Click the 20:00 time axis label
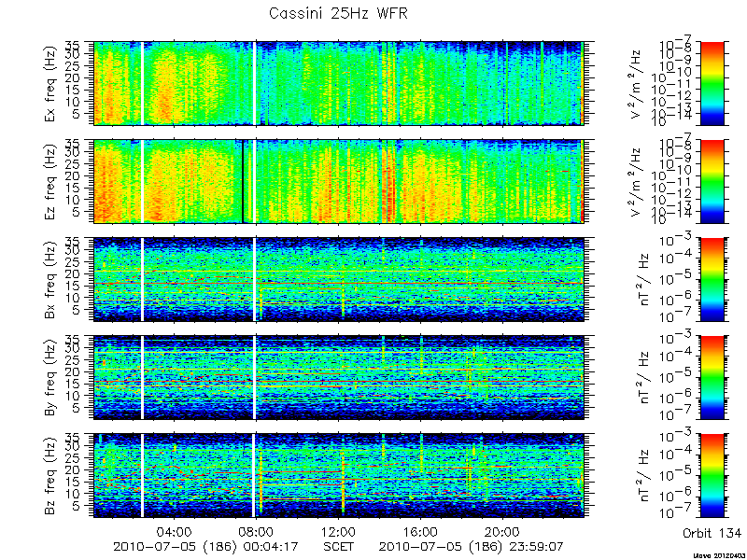The image size is (747, 560). [x=503, y=532]
